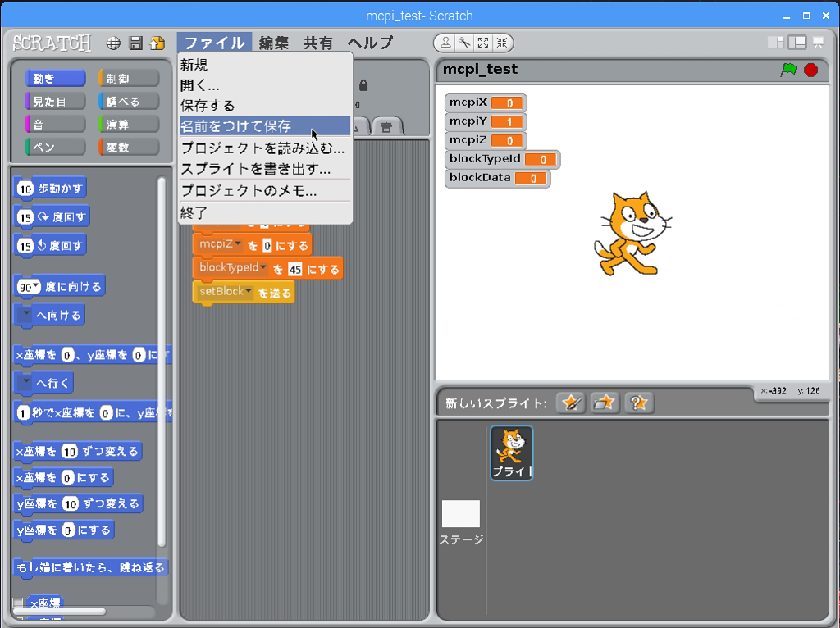The image size is (840, 628).
Task: Choose 新規 from the file menu
Action: [265, 65]
